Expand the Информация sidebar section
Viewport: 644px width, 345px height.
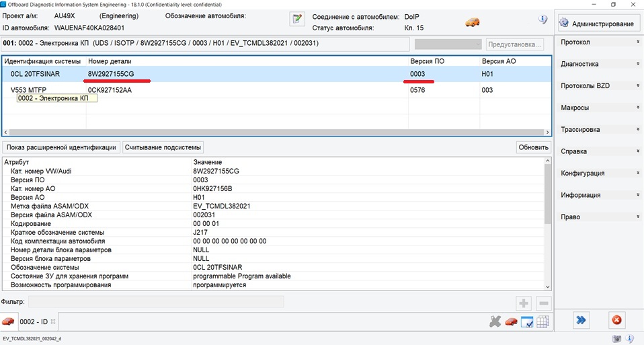(600, 194)
